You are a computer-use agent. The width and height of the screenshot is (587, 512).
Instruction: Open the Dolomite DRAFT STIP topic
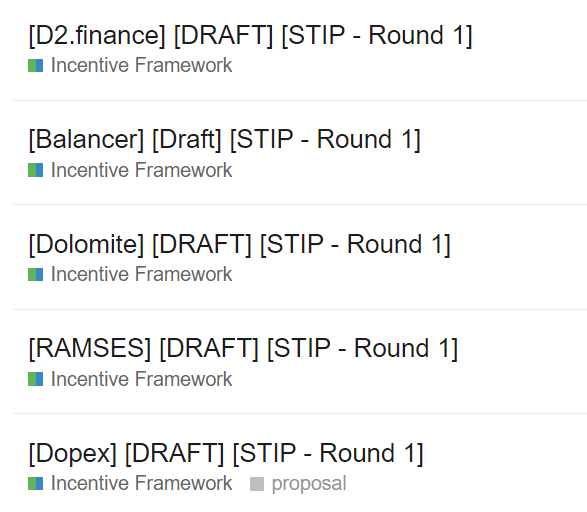click(x=239, y=244)
